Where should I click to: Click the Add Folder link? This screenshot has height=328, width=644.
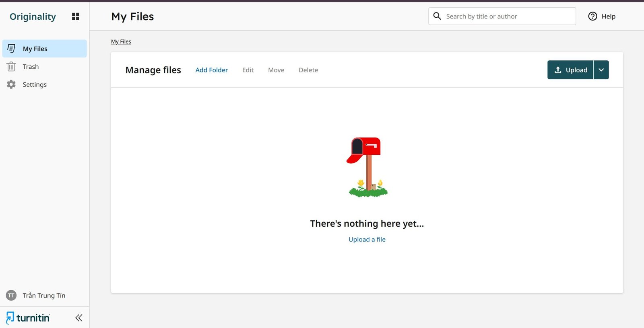pos(211,70)
